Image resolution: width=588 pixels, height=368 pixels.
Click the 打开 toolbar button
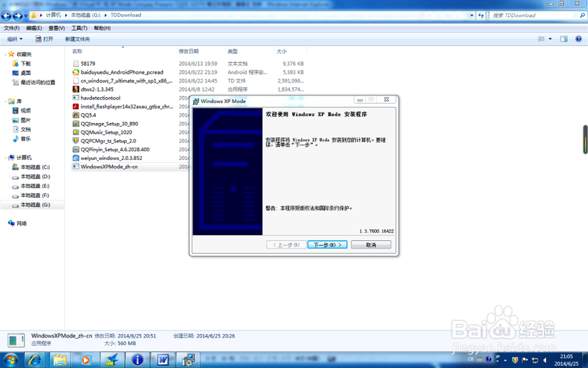(44, 39)
